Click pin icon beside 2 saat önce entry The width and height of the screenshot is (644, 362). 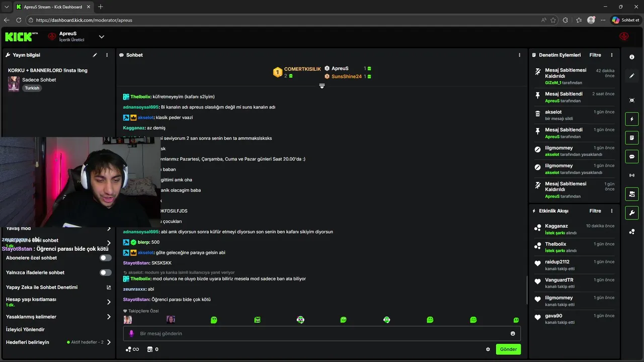tap(538, 95)
